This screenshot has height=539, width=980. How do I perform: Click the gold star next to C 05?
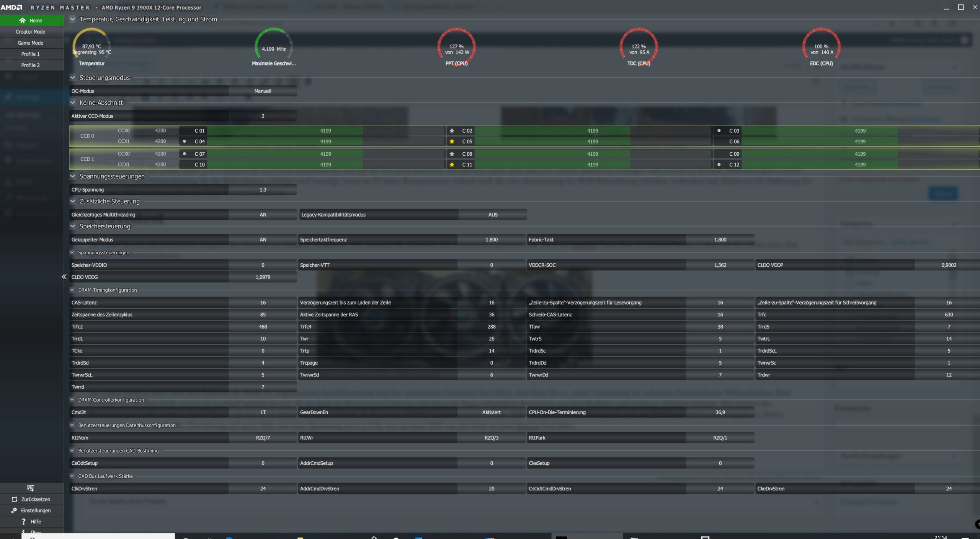coord(452,142)
